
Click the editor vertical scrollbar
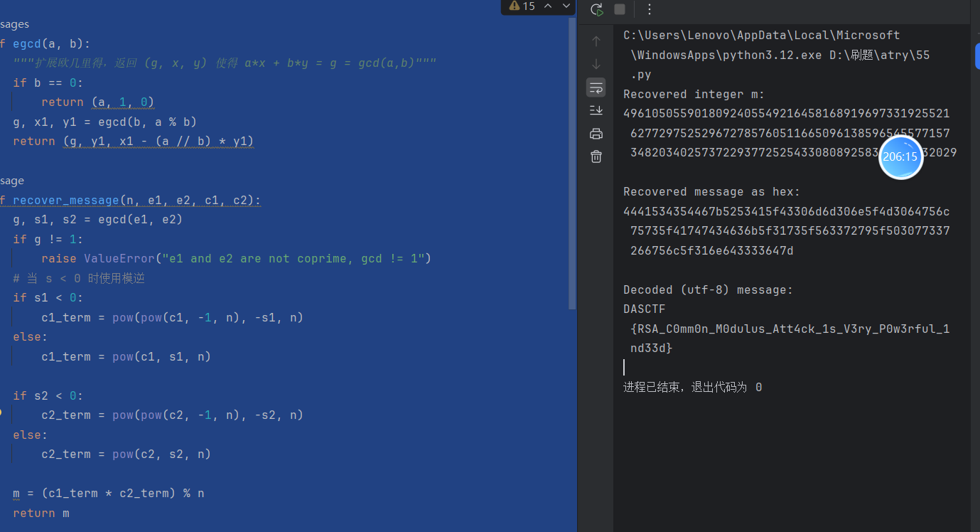pos(573,164)
